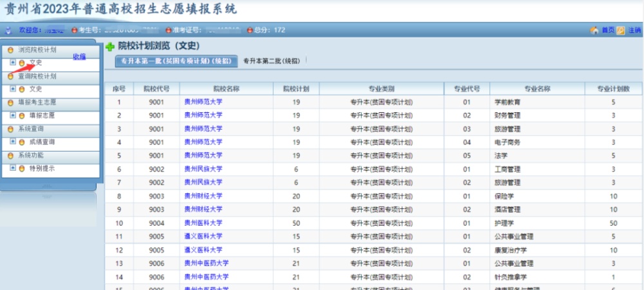Click the 收缩 collapse link in sidebar
The height and width of the screenshot is (290, 644).
(79, 57)
